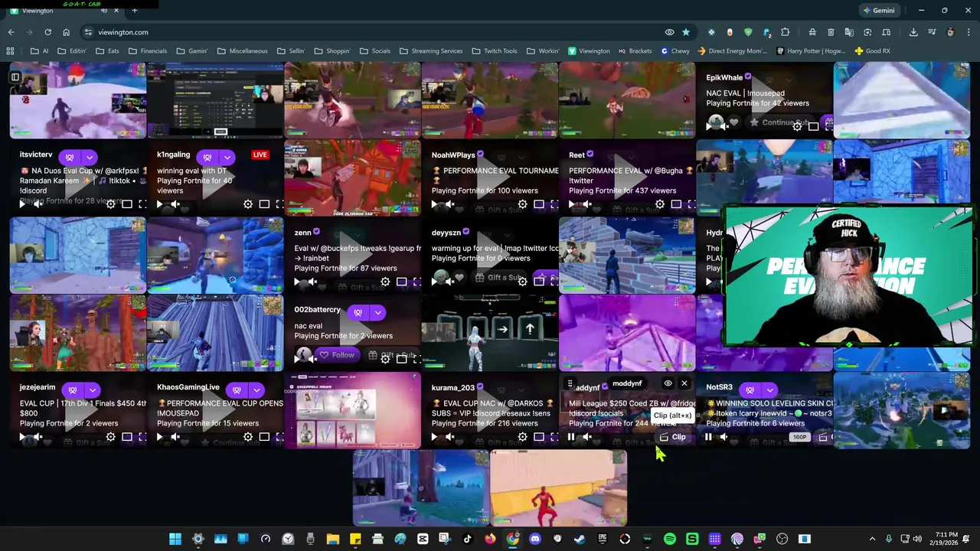Click Gift a Sub on deyyszn stream
Screen dimensions: 980x551
click(498, 278)
